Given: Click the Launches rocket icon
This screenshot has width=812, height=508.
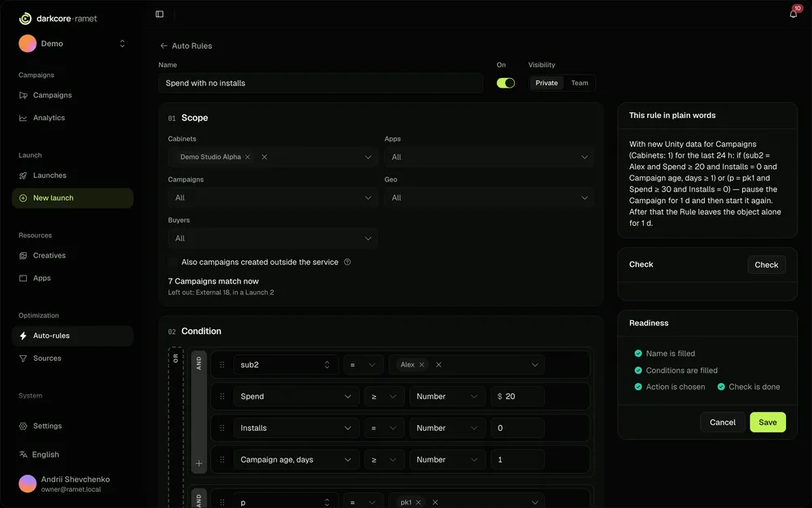Looking at the screenshot, I should (x=23, y=176).
